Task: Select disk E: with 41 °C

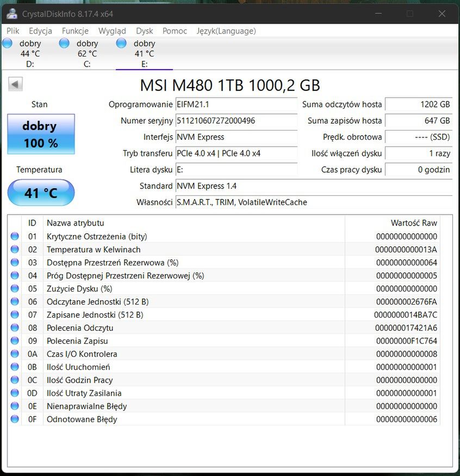Action: (145, 53)
